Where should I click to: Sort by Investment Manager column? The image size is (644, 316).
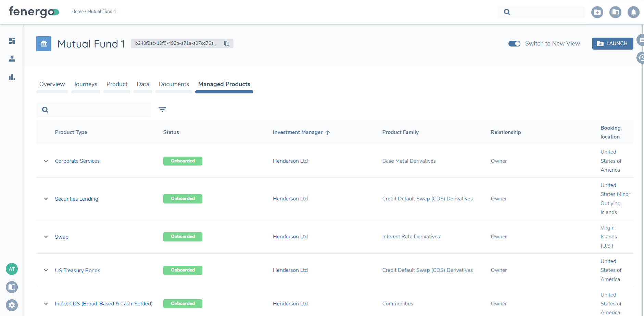click(298, 132)
